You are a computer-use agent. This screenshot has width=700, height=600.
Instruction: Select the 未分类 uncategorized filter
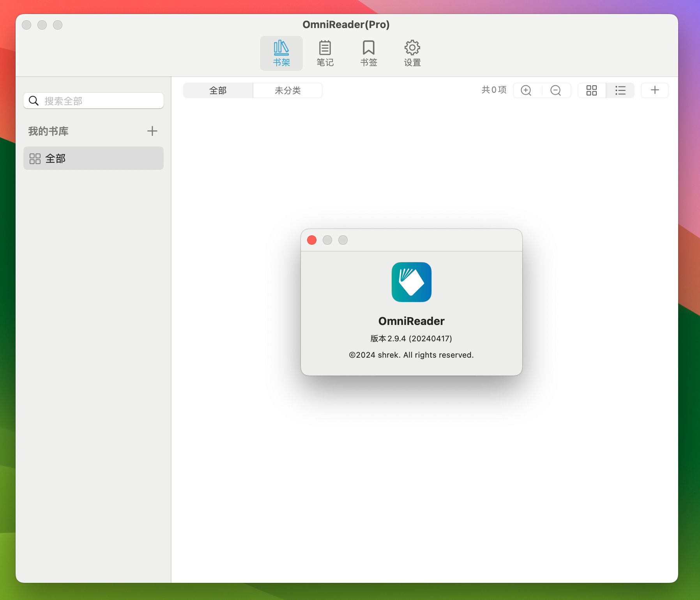[x=288, y=90]
